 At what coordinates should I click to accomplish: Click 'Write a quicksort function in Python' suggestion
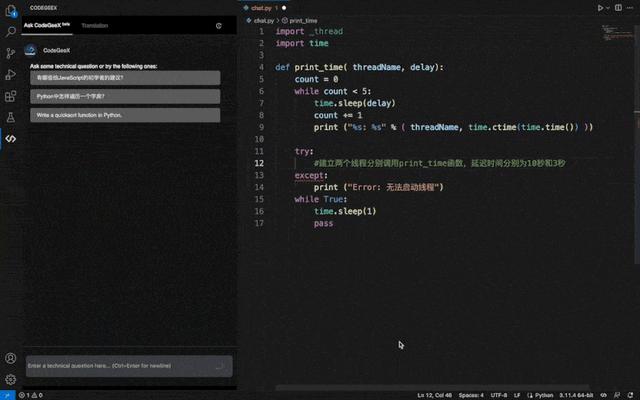(x=125, y=115)
